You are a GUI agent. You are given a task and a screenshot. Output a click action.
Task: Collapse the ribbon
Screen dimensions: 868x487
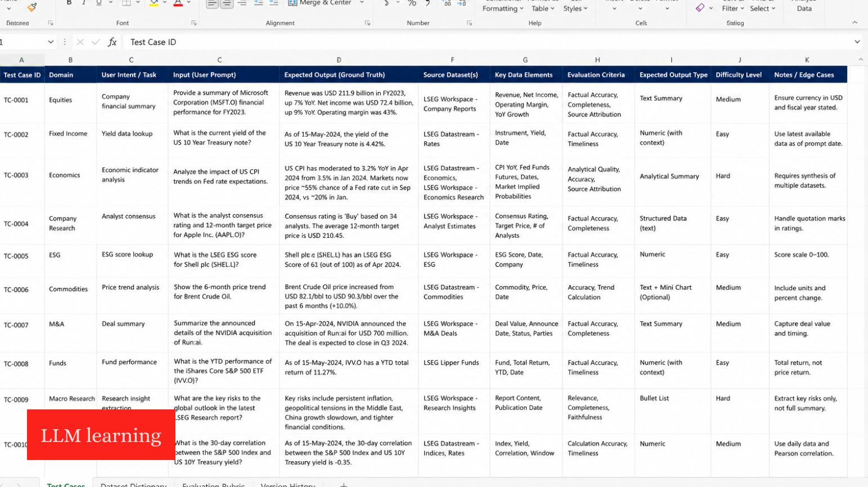pos(855,23)
